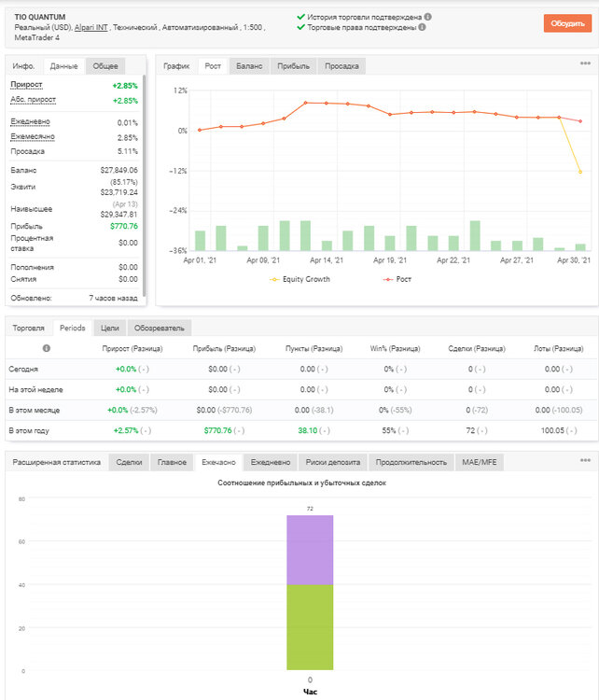The width and height of the screenshot is (599, 700).
Task: Click info icon in Periods table header
Action: pos(47,348)
